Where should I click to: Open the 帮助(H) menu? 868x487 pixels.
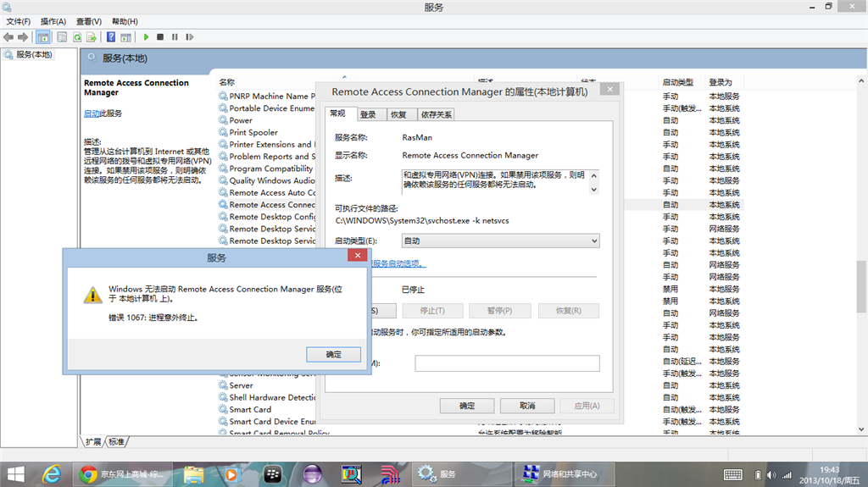tap(125, 21)
